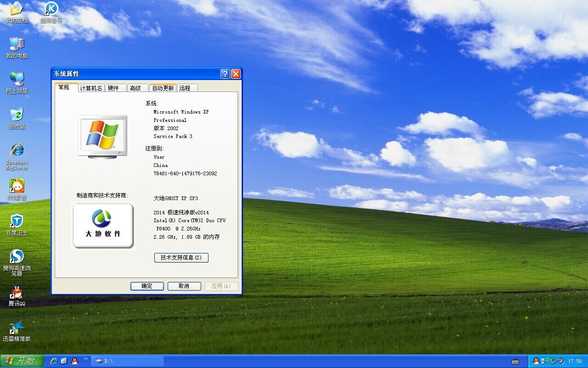This screenshot has height=368, width=588.
Task: Select the 我的电脑 desktop icon
Action: click(x=17, y=47)
